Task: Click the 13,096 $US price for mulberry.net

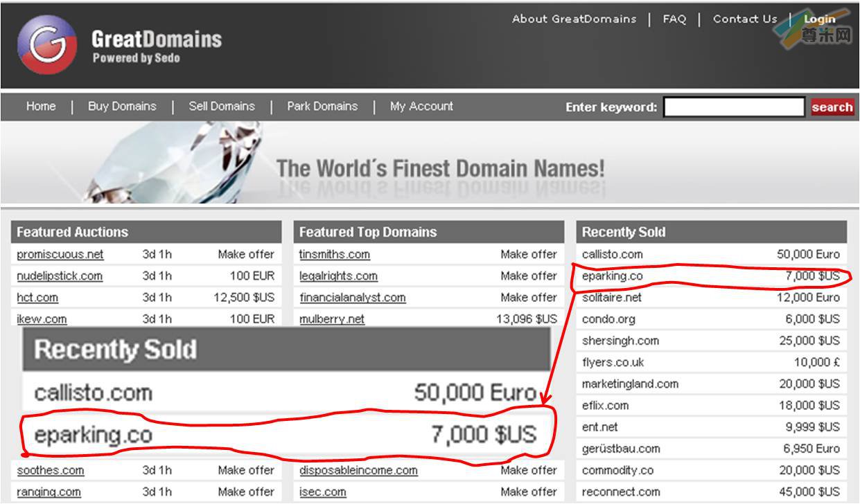Action: click(527, 319)
